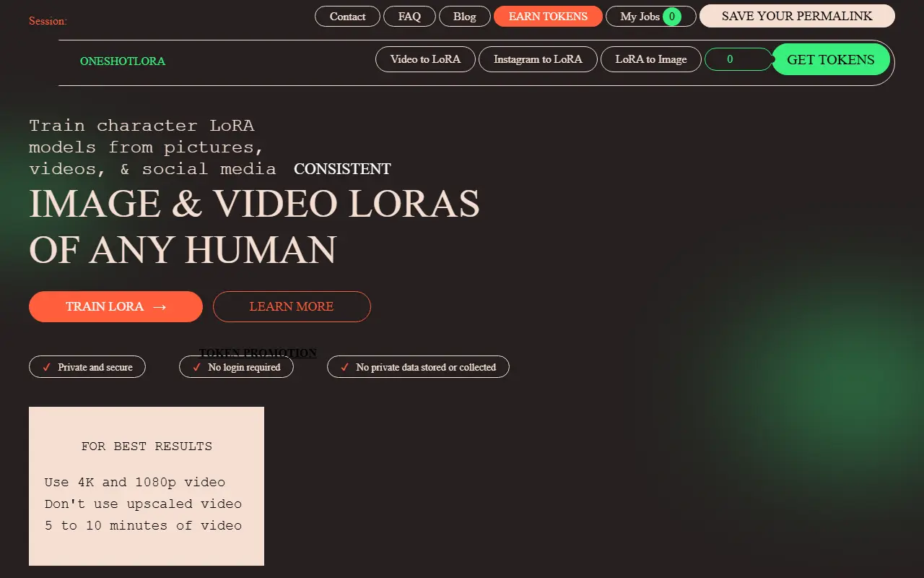
Task: Click SAVE YOUR PERMALINK
Action: click(797, 16)
